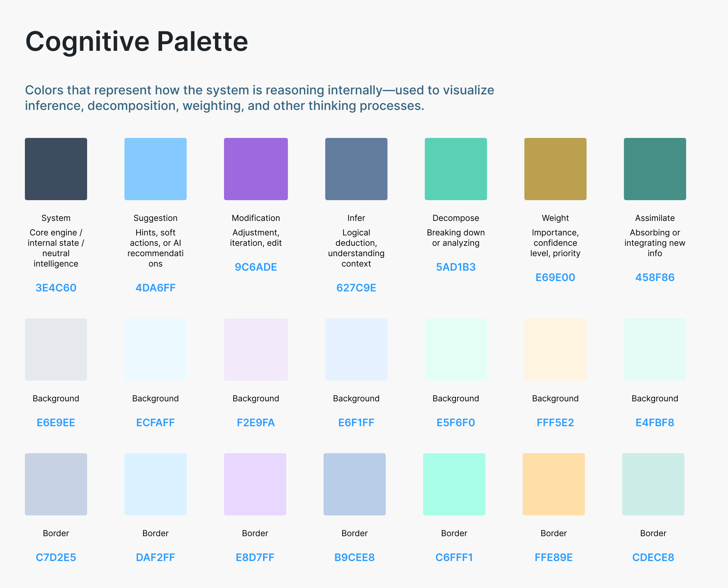Click the hex code 9C6ADE

tap(256, 267)
